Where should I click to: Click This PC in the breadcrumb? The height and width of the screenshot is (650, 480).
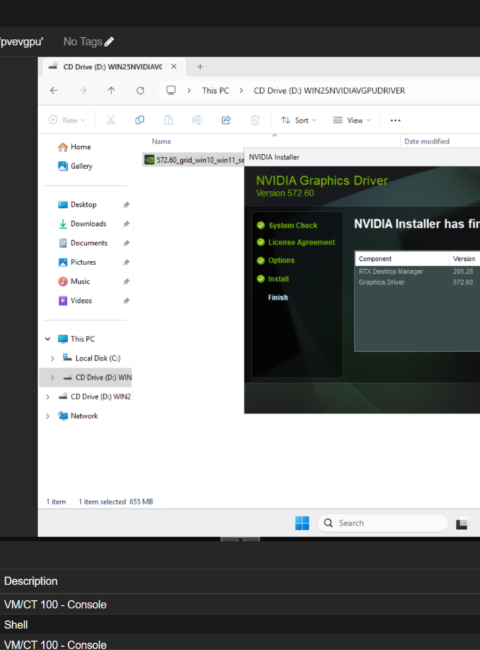pos(215,91)
